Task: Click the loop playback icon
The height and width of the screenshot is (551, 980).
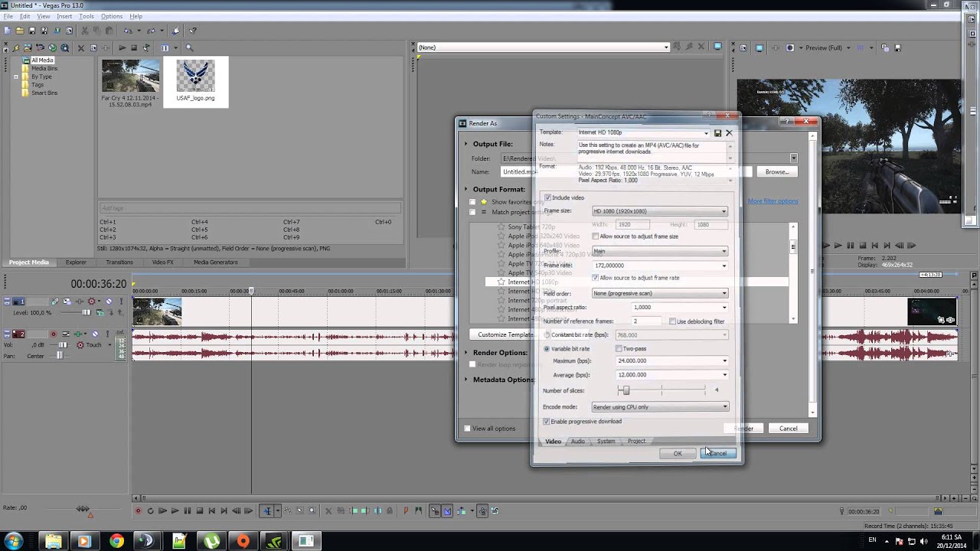Action: (x=150, y=511)
